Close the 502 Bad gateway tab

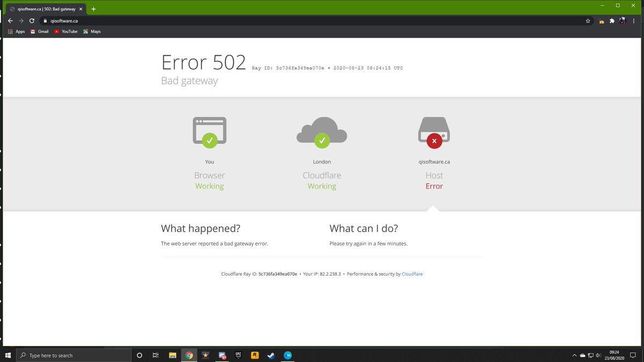pos(81,9)
